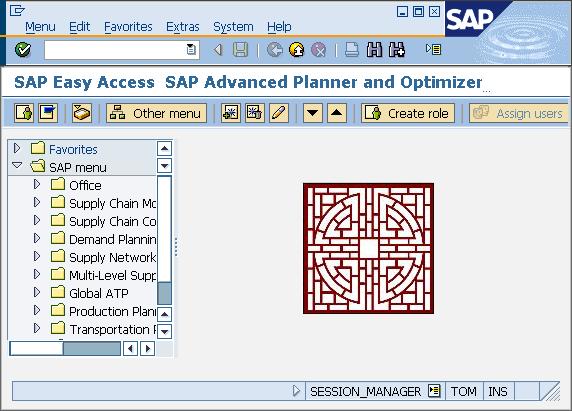
Task: Click the Other menu button
Action: (x=156, y=113)
